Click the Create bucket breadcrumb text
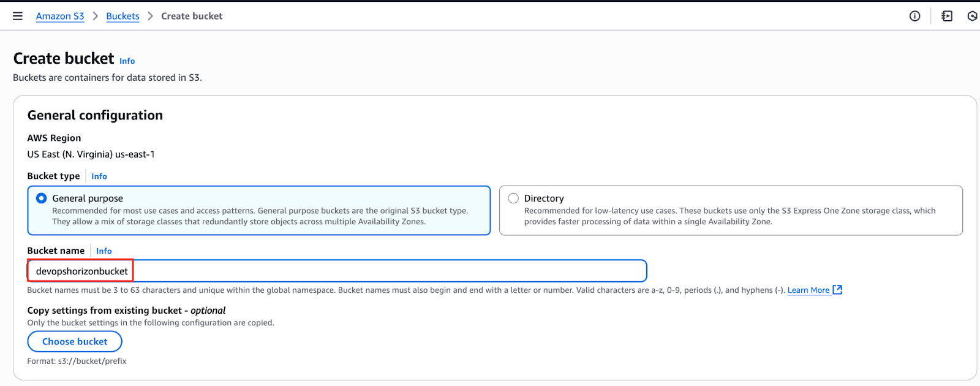980x386 pixels. 192,16
